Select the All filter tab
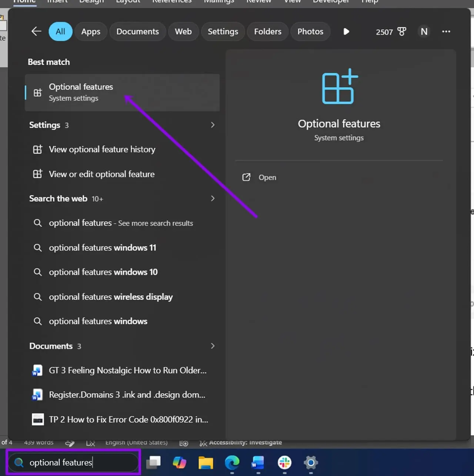 pyautogui.click(x=60, y=31)
